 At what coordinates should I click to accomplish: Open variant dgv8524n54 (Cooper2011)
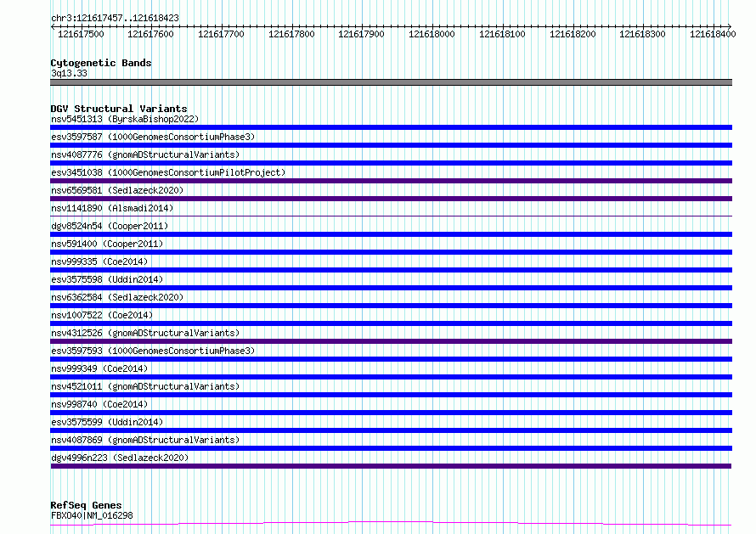[110, 226]
